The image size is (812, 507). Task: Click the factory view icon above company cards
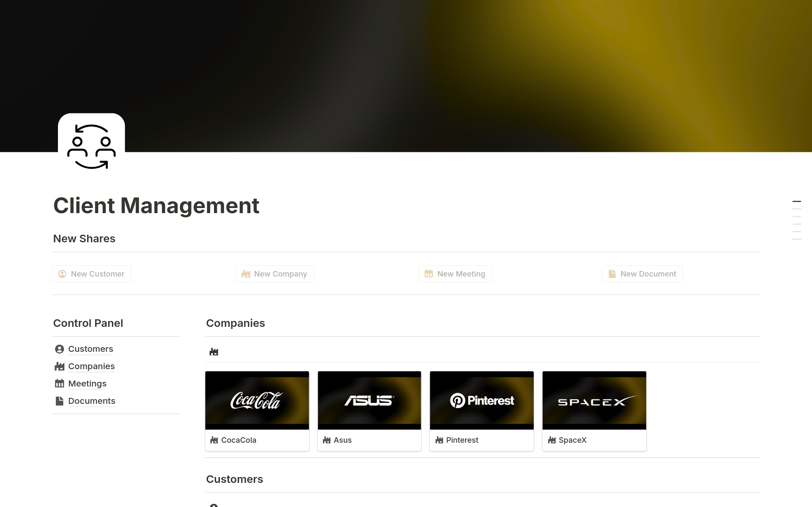[214, 351]
